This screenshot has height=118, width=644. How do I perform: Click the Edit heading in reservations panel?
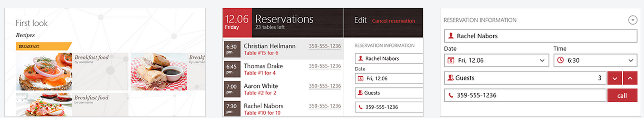tap(360, 20)
